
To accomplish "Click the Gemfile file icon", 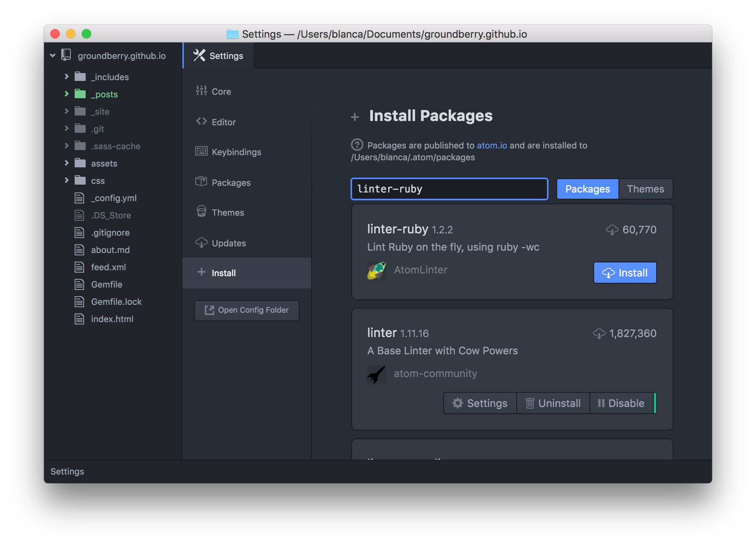I will pos(79,284).
